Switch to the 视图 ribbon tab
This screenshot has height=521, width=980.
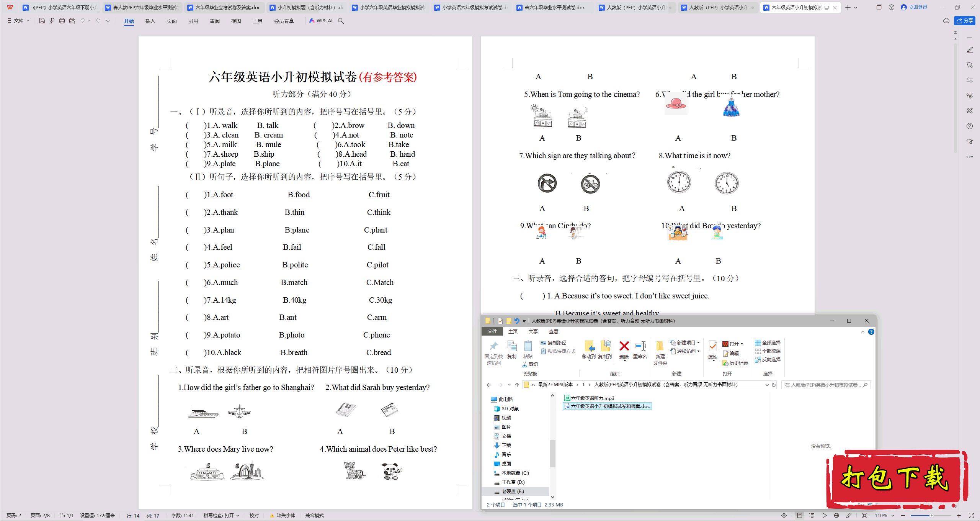point(236,21)
